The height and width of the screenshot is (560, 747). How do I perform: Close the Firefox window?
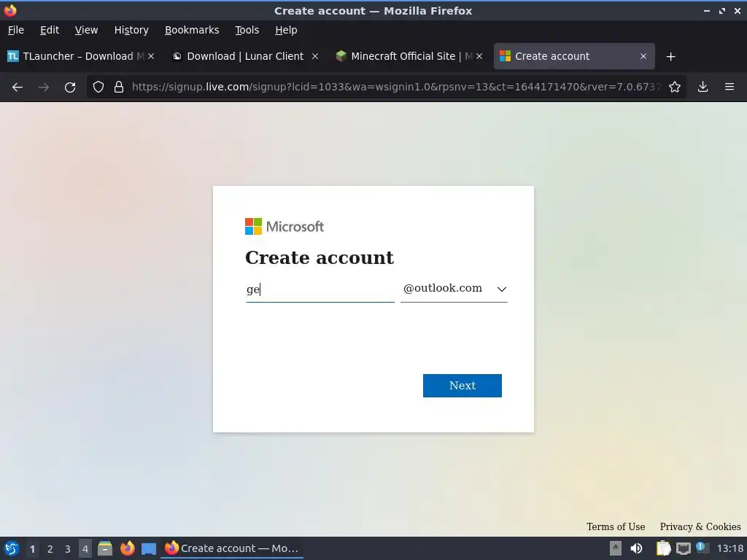tap(738, 11)
